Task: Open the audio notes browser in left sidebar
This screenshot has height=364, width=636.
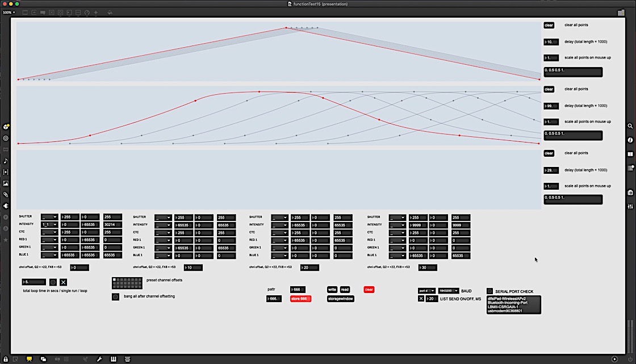Action: point(6,161)
